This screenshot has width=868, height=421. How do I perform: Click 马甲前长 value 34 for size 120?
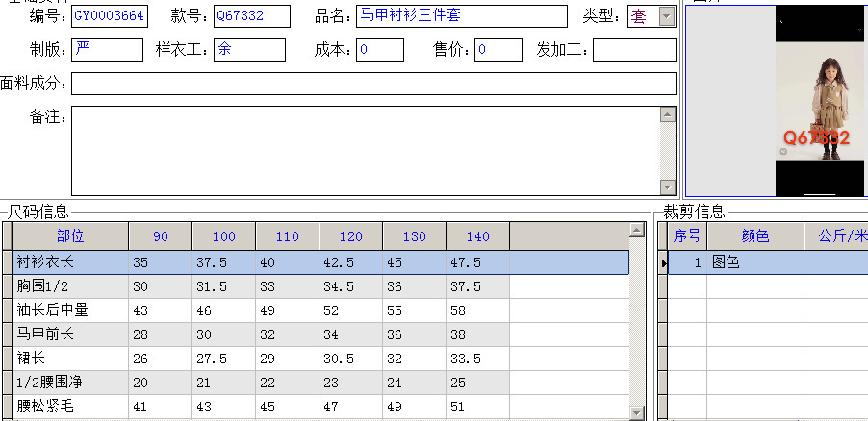pos(351,334)
